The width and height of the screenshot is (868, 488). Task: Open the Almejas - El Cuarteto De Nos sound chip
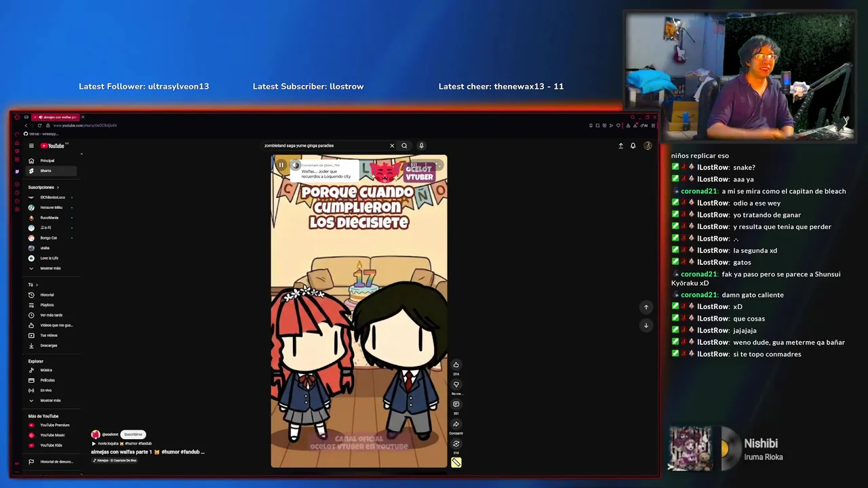click(x=115, y=460)
